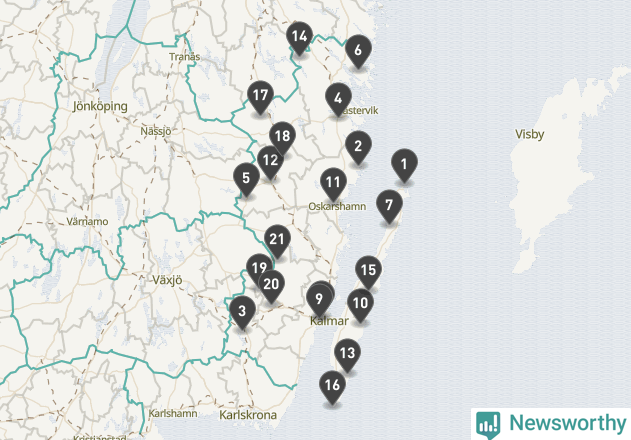Image resolution: width=631 pixels, height=440 pixels.
Task: Select pin number 9 at Kalmar
Action: tap(318, 298)
